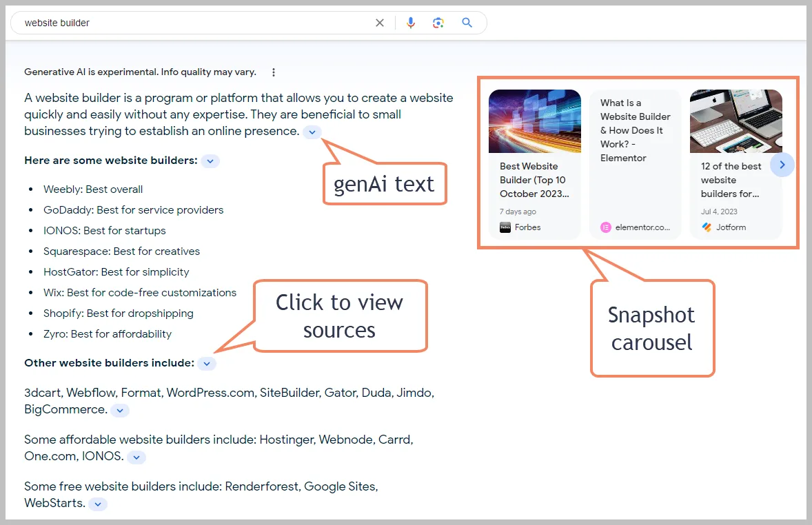Show sources chevron after 'BigCommerce.'
Screen dimensions: 812x525
pos(120,411)
